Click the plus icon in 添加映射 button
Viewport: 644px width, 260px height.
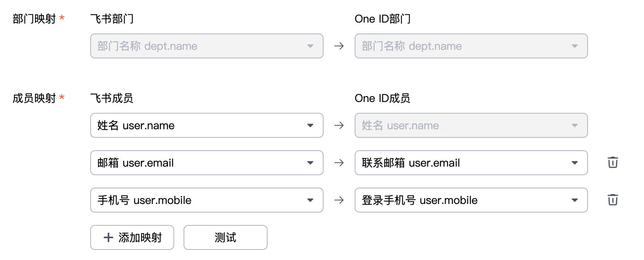tap(108, 237)
